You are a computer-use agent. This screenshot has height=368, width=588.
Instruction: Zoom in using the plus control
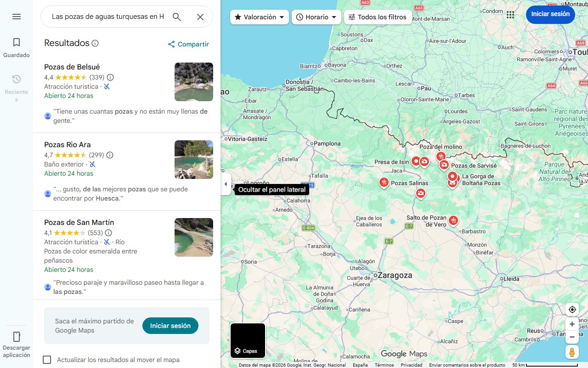coord(572,324)
